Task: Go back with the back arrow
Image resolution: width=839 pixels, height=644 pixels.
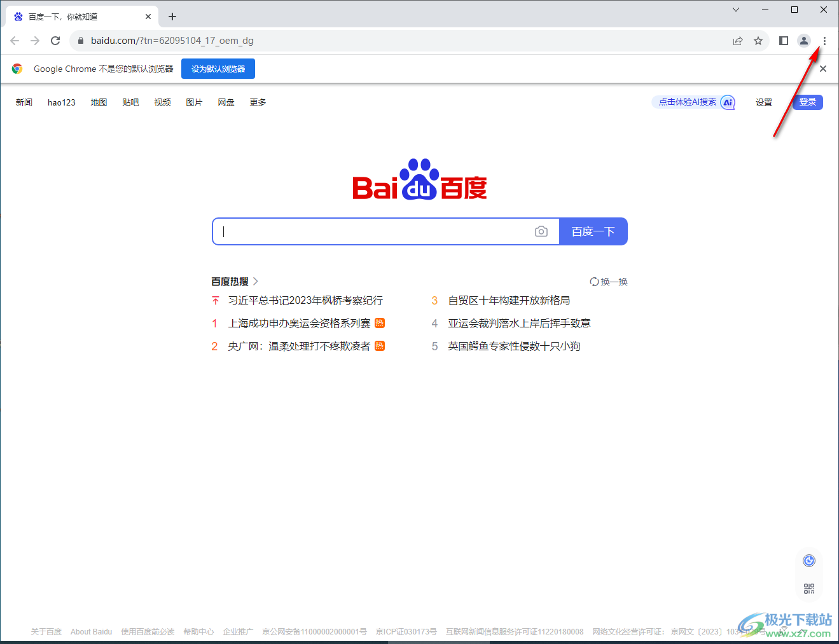Action: click(x=15, y=41)
